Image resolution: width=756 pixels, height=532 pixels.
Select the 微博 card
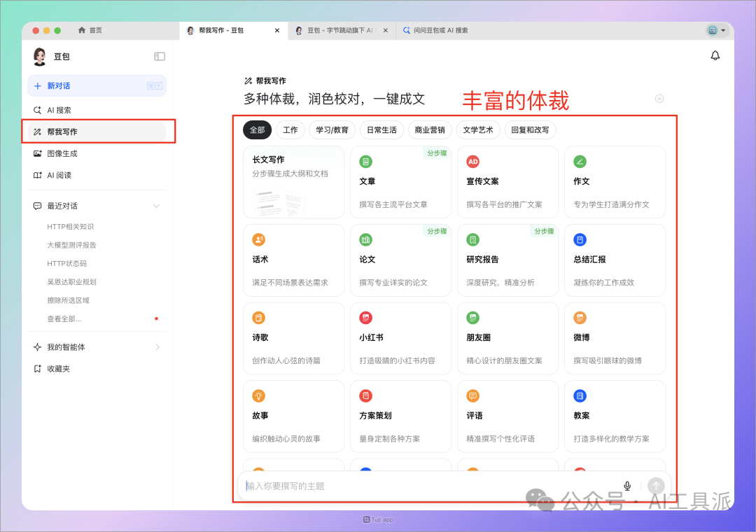(615, 338)
